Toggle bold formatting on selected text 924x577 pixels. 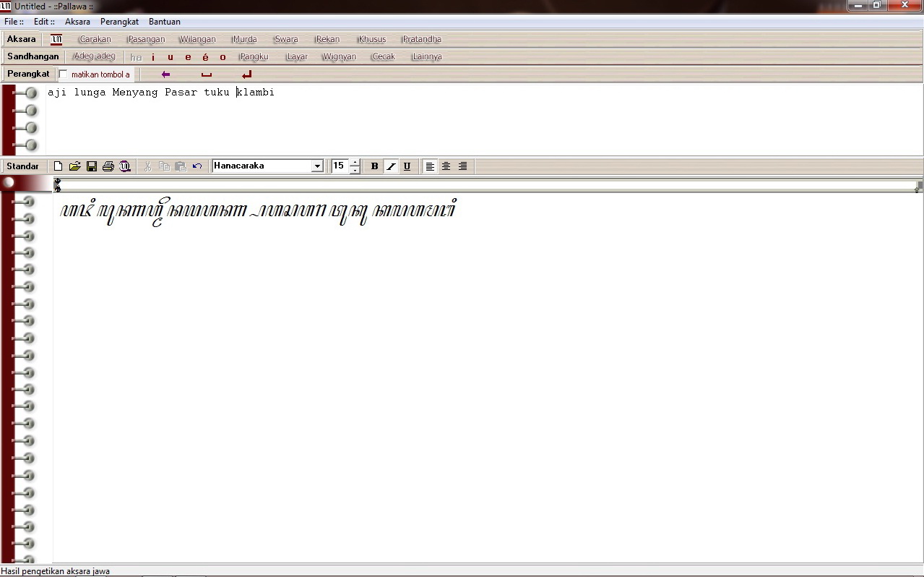[374, 166]
